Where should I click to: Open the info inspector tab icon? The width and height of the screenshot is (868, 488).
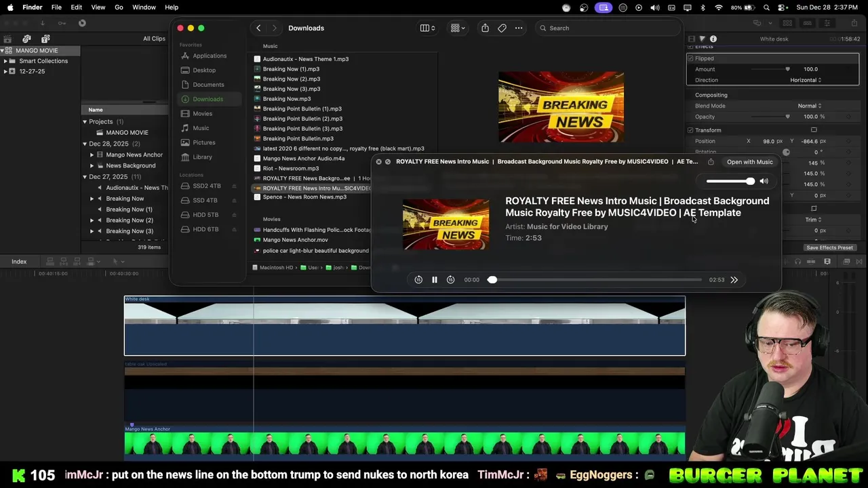[x=713, y=39]
